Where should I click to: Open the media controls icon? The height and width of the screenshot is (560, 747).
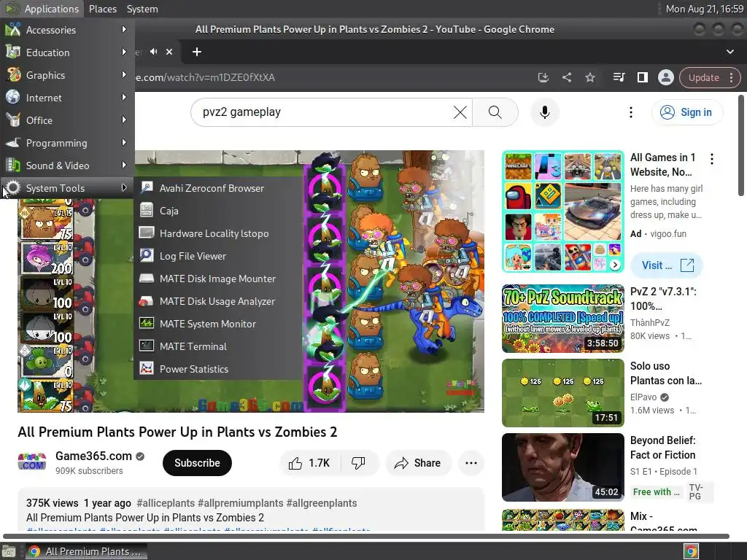pos(619,77)
